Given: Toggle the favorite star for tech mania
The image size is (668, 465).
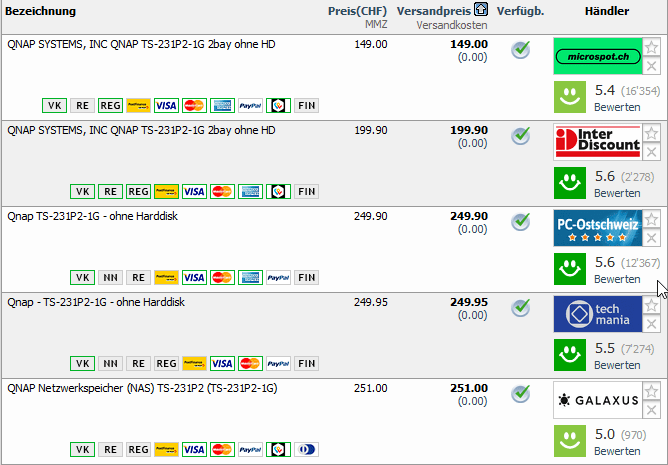Looking at the screenshot, I should [x=651, y=305].
